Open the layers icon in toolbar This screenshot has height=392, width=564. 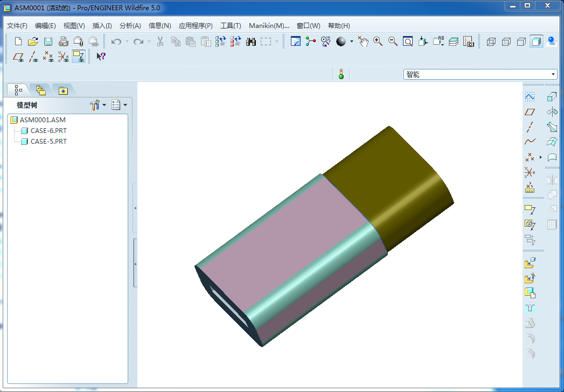tap(453, 41)
